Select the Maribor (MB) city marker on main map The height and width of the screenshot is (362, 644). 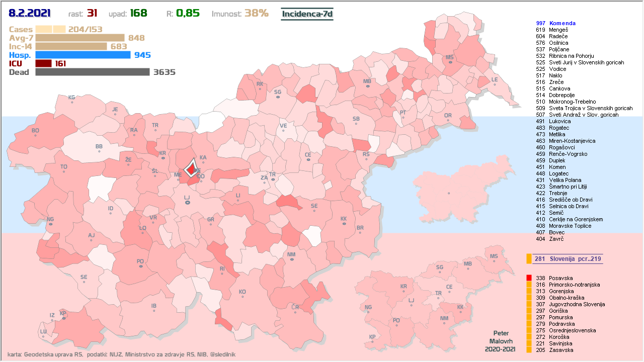tap(368, 86)
